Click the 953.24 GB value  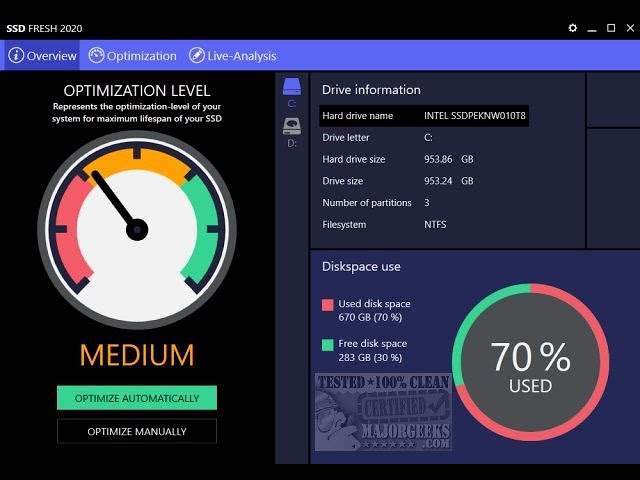pyautogui.click(x=449, y=181)
